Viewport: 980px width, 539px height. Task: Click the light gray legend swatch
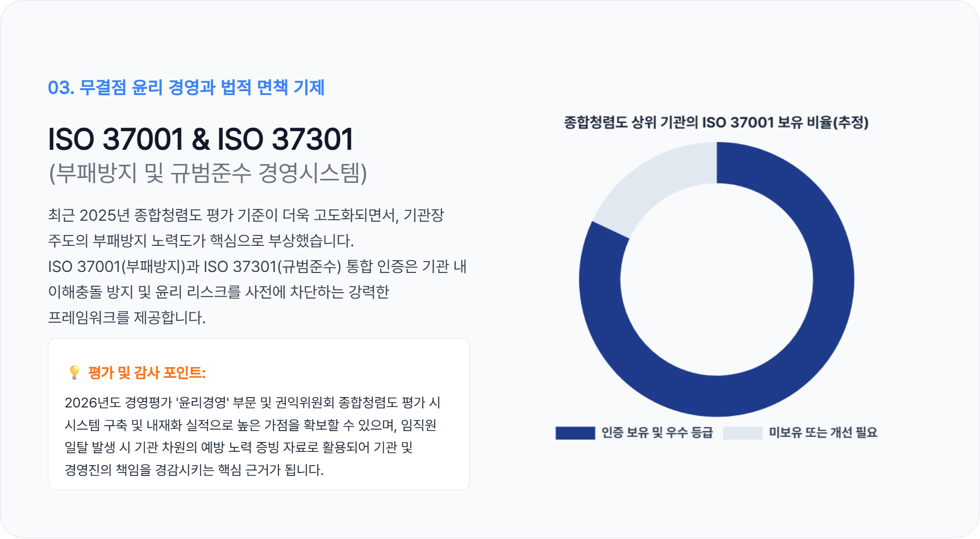pyautogui.click(x=742, y=433)
